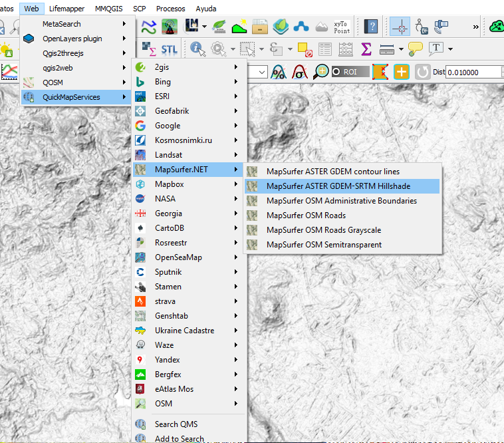Expand the 2gis provider submenu
This screenshot has width=504, height=443.
[x=189, y=67]
